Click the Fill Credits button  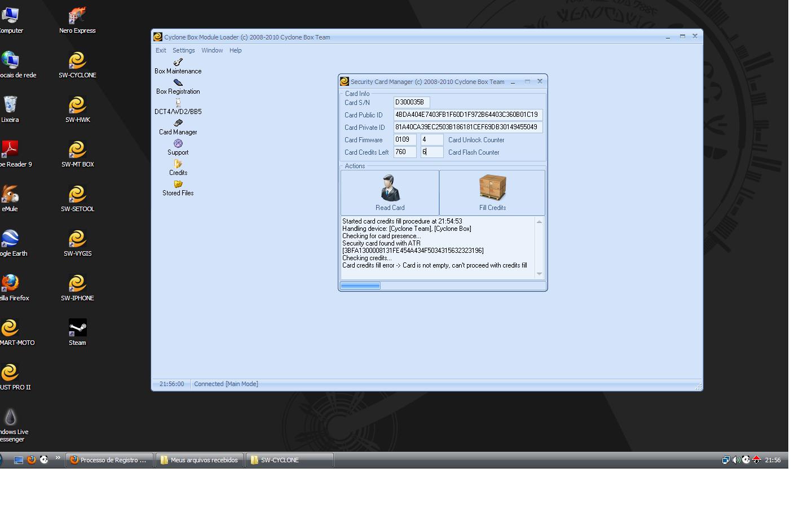492,192
